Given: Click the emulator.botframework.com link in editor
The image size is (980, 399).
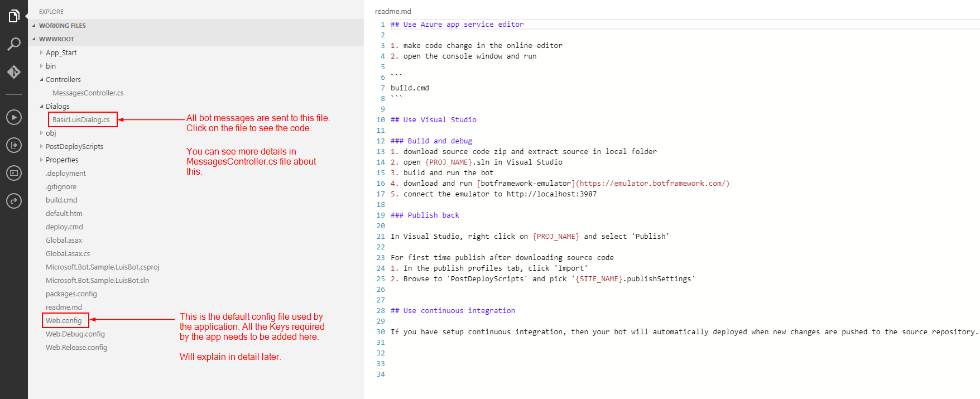Looking at the screenshot, I should (652, 184).
